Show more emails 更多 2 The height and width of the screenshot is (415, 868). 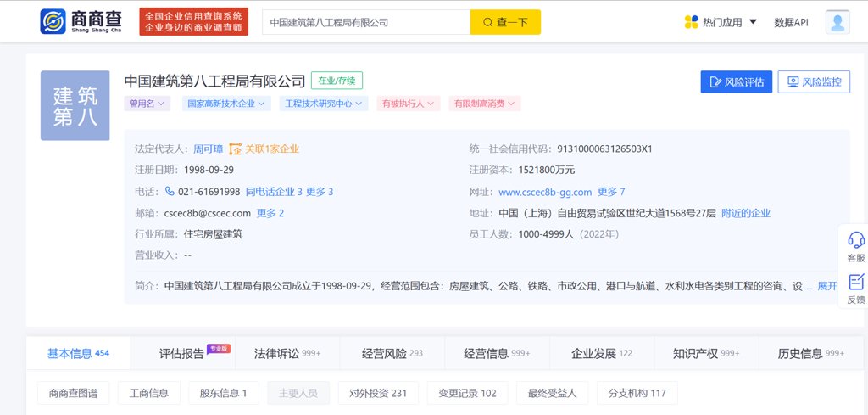270,213
